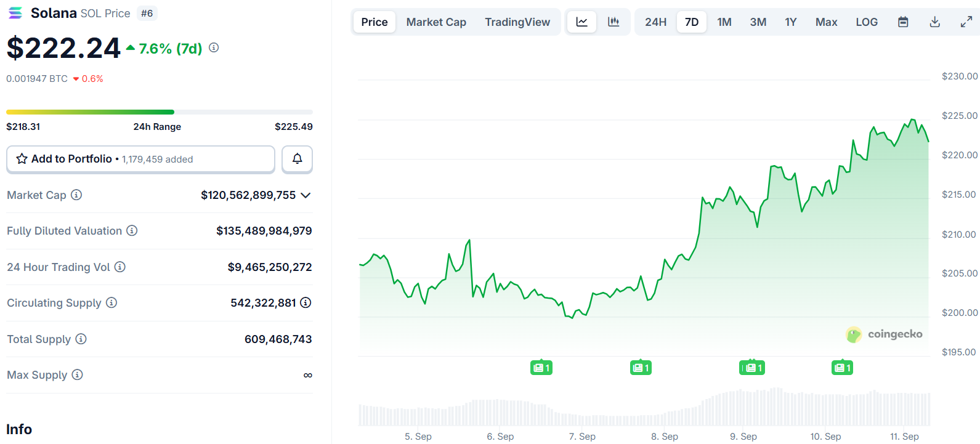Click the $225.49 range high value
Viewport: 980px width, 444px height.
[x=294, y=127]
